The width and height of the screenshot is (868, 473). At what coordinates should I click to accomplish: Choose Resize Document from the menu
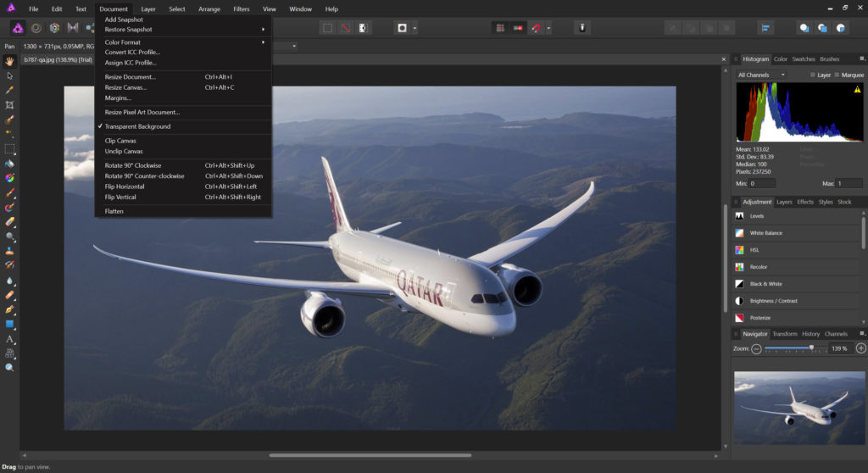pyautogui.click(x=183, y=77)
